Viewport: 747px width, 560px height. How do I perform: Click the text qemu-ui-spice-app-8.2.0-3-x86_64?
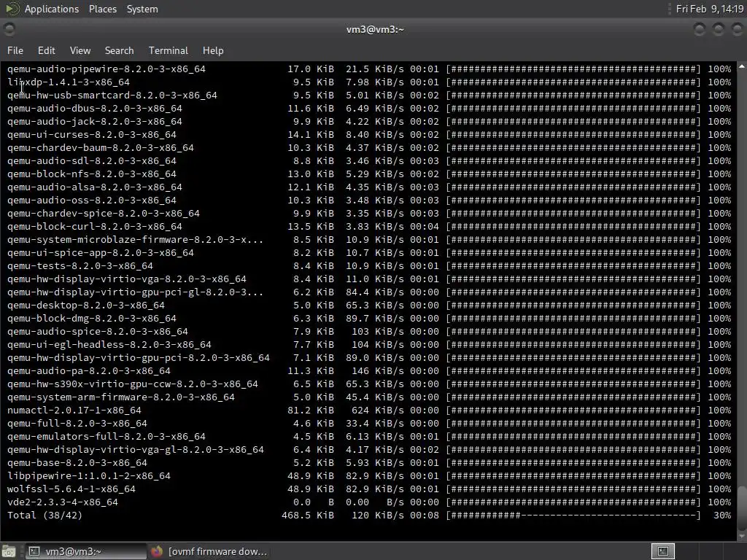pyautogui.click(x=101, y=253)
